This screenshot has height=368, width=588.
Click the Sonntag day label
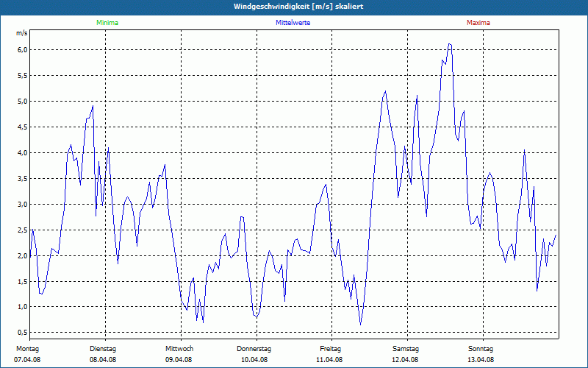(x=481, y=349)
